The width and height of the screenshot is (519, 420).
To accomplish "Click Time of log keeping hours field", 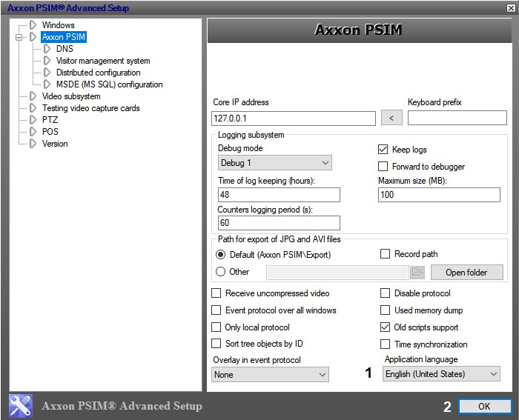I will 279,195.
